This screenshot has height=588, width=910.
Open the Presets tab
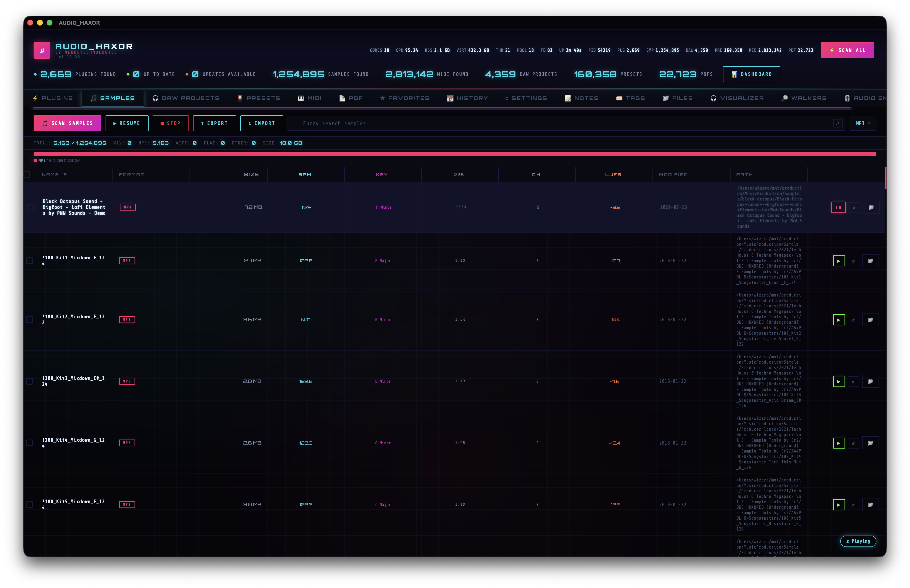[x=259, y=98]
